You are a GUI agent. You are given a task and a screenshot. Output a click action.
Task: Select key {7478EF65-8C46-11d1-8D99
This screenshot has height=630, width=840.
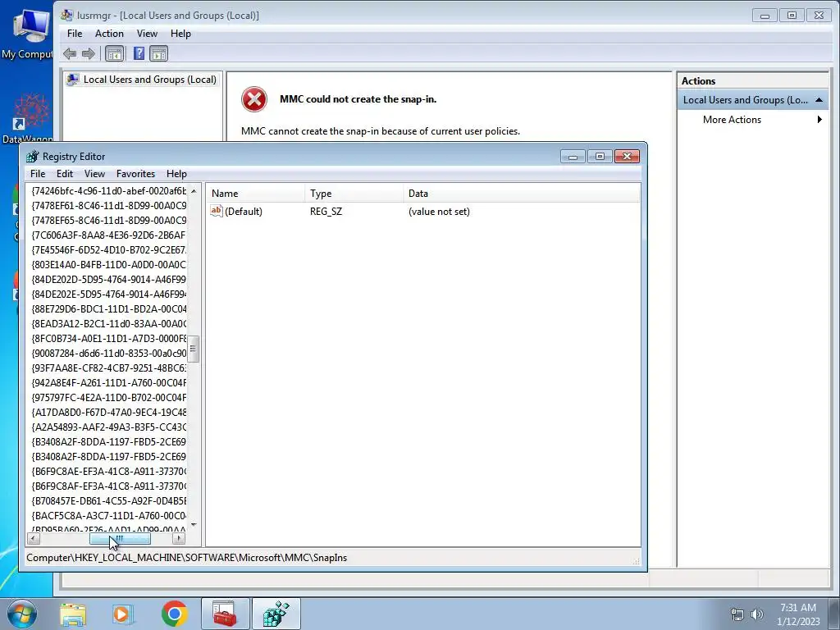tap(109, 220)
